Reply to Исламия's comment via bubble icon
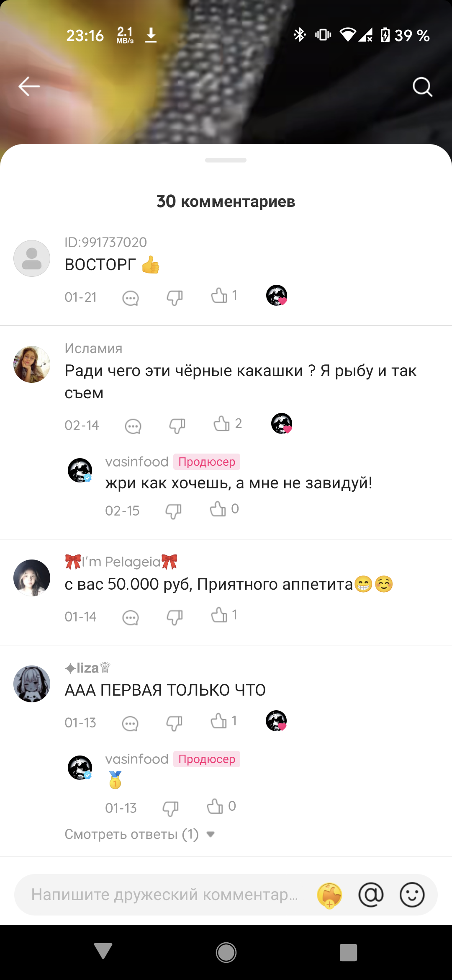The image size is (452, 980). tap(133, 426)
